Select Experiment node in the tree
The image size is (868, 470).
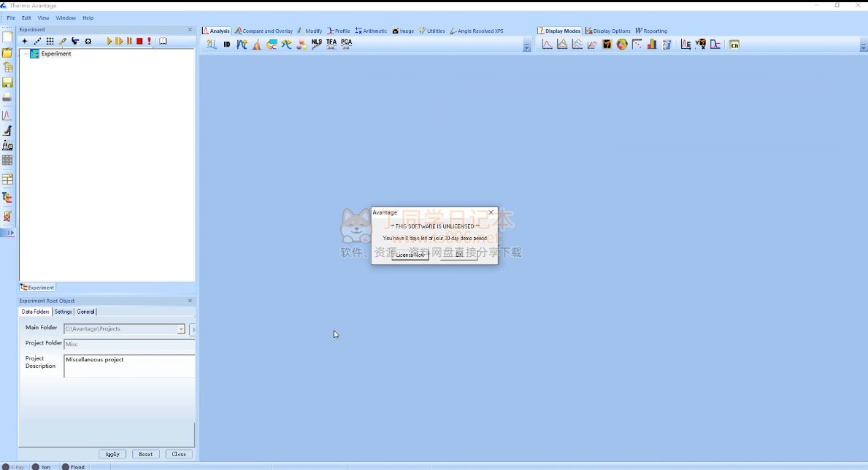56,54
